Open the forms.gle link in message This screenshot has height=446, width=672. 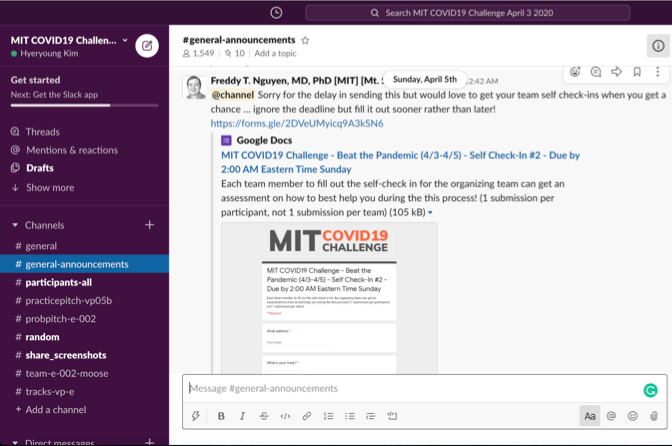(296, 124)
